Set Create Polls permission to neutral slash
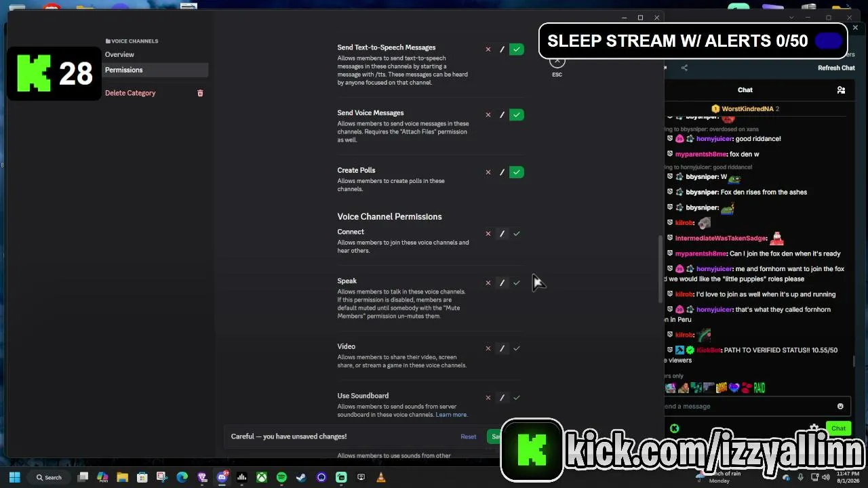868x488 pixels. (502, 172)
